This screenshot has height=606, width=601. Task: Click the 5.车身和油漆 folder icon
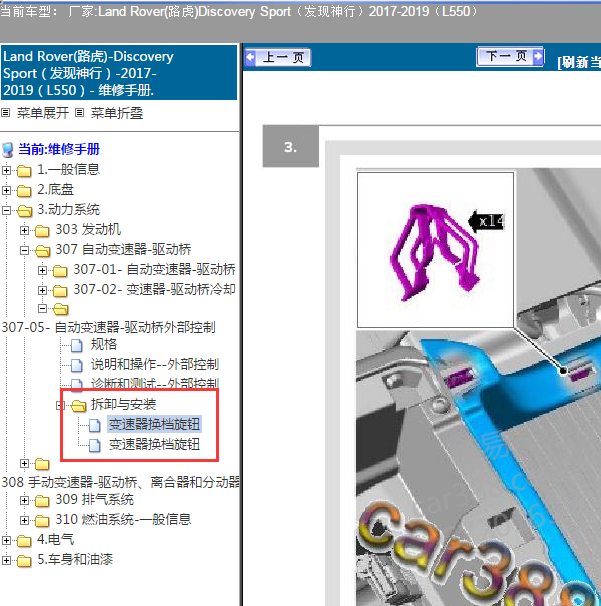coord(24,560)
